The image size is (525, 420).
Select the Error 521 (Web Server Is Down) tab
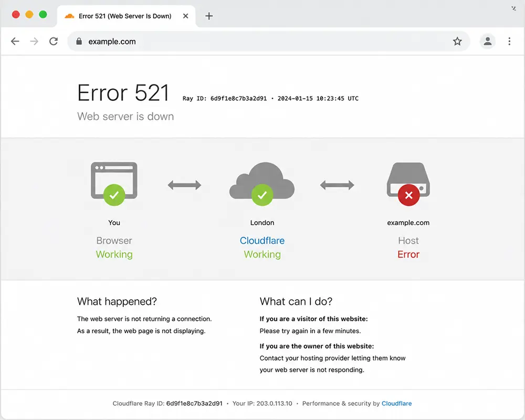tap(126, 16)
